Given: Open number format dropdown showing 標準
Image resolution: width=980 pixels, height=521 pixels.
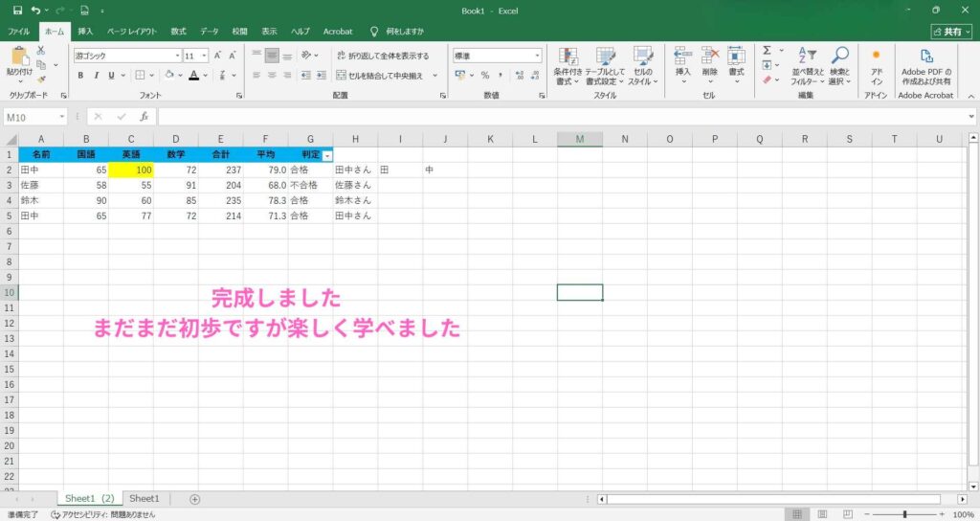Looking at the screenshot, I should click(x=537, y=56).
